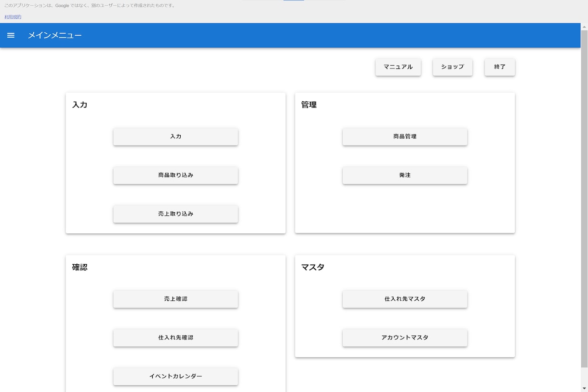Image resolution: width=588 pixels, height=392 pixels.
Task: Click the 終了 button
Action: coord(500,67)
